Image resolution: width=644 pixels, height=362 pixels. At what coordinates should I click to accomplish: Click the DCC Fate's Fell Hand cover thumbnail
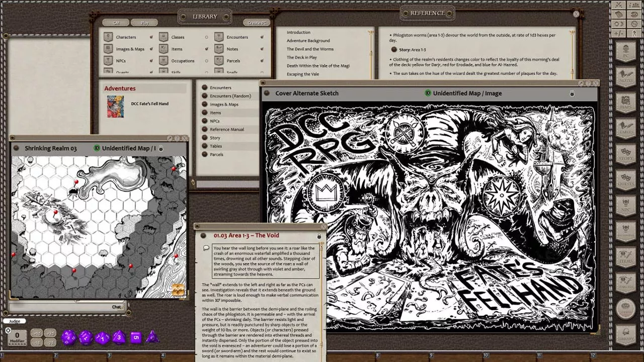pos(115,106)
